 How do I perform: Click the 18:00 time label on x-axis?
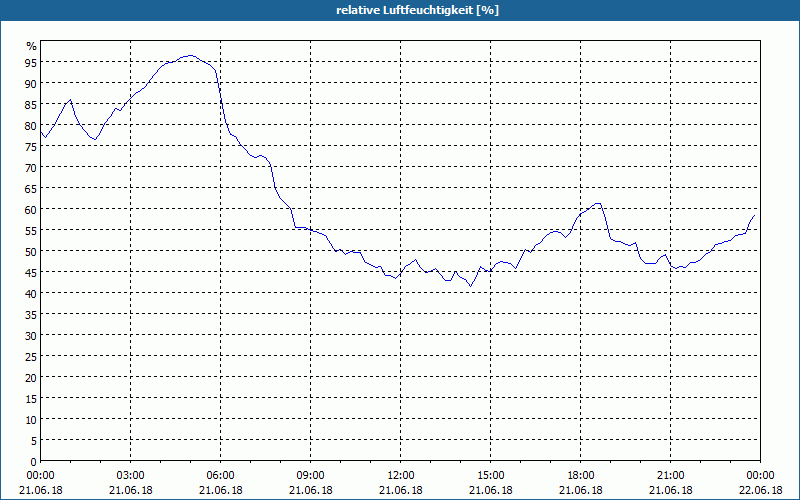click(x=581, y=475)
